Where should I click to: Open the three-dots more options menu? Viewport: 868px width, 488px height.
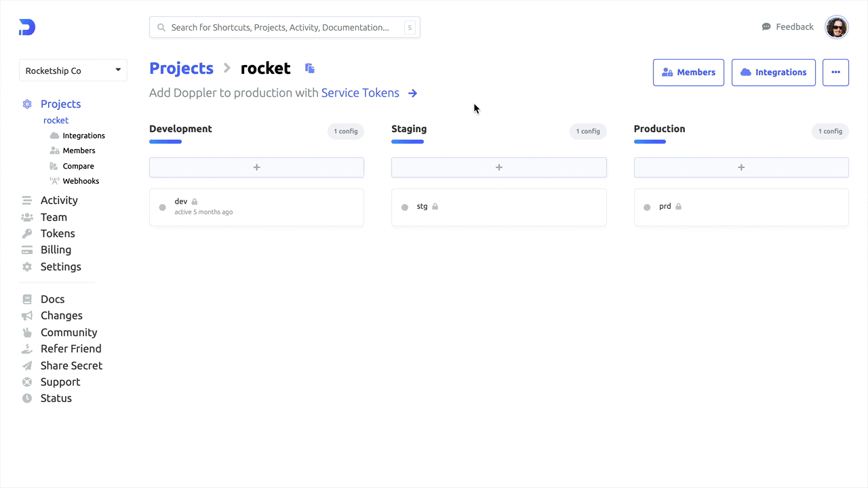pyautogui.click(x=835, y=72)
